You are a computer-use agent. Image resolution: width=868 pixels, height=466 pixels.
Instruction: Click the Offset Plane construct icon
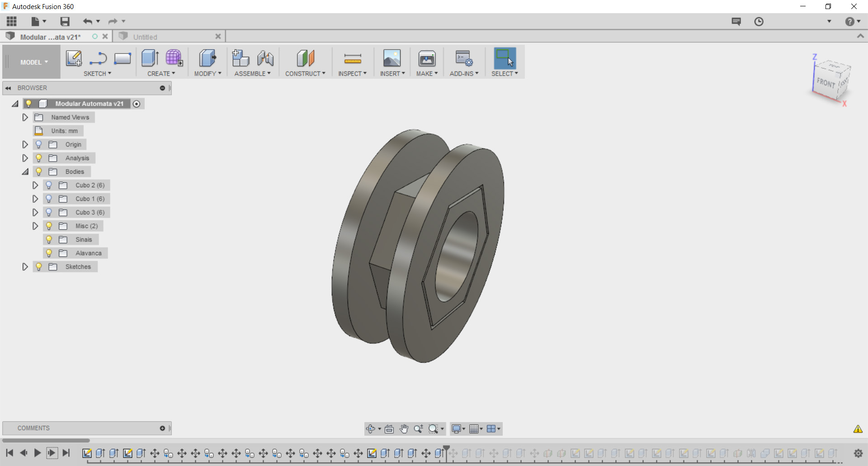(305, 58)
